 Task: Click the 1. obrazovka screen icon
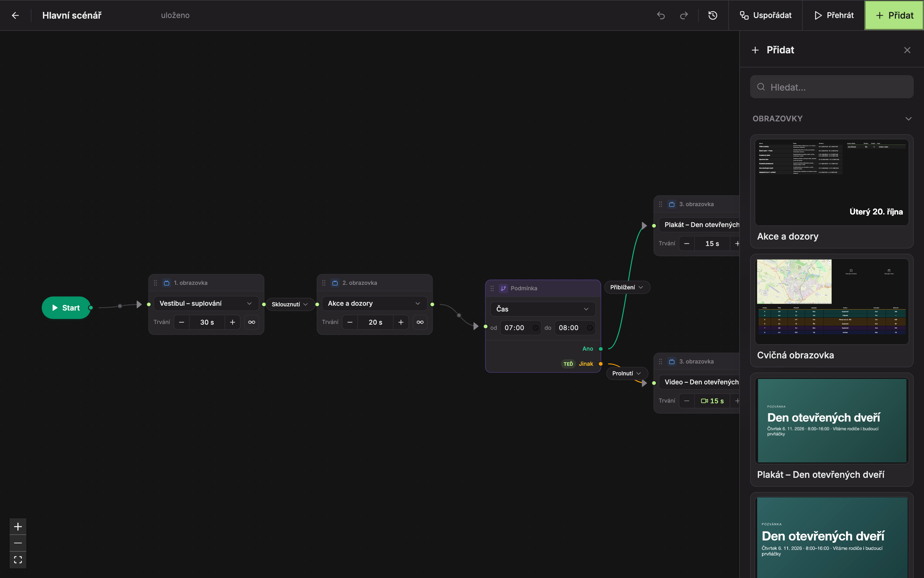click(x=167, y=283)
